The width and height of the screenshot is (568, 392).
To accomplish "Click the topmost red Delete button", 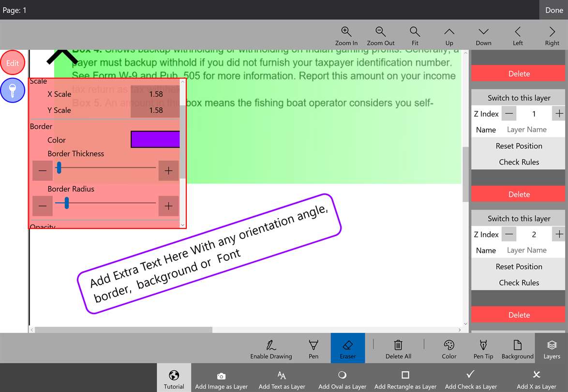I will point(519,74).
